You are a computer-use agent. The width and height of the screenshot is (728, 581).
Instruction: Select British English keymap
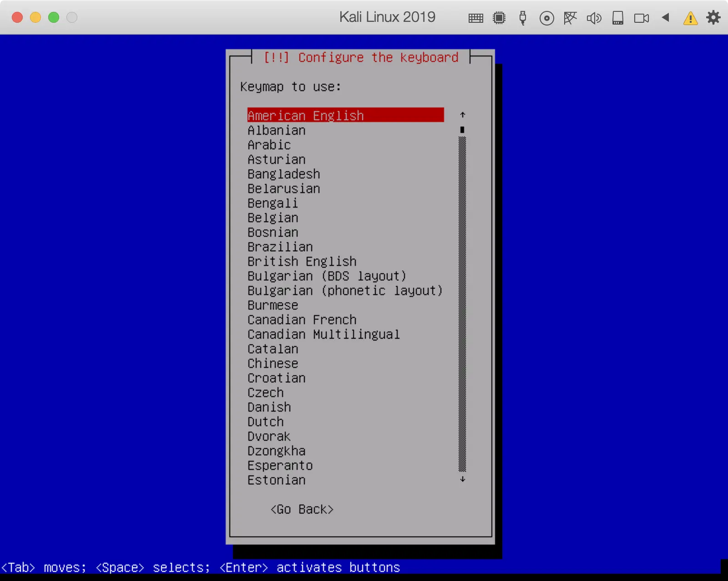345,261
